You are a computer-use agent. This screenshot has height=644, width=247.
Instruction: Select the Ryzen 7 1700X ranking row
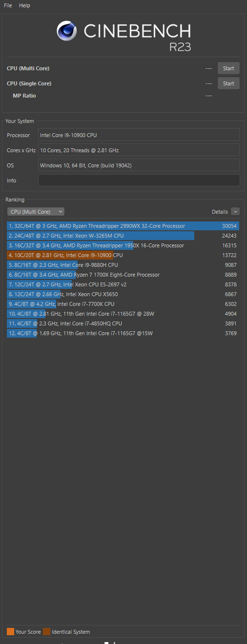tap(123, 275)
